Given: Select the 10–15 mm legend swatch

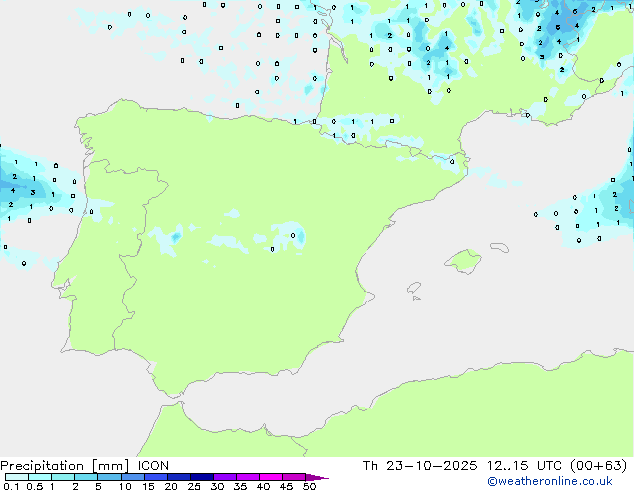Looking at the screenshot, I should point(132,477).
